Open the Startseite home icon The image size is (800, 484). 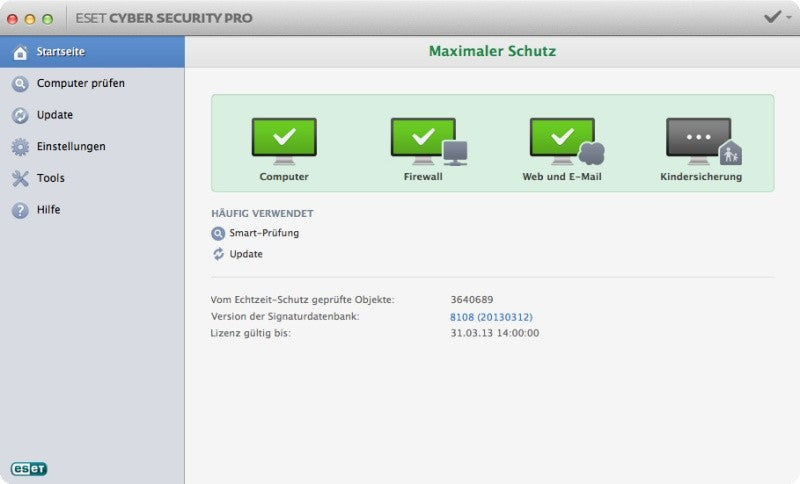[20, 52]
